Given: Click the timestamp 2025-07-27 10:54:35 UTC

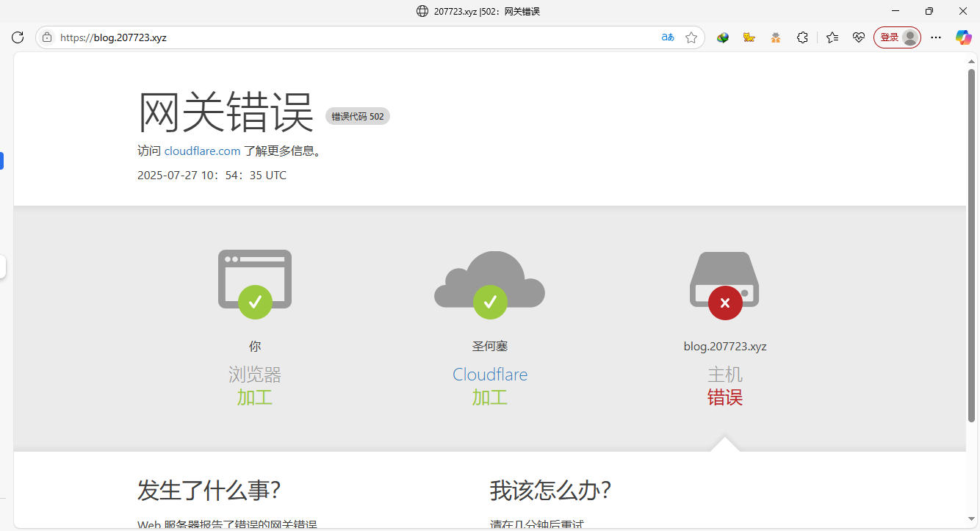Looking at the screenshot, I should point(212,176).
